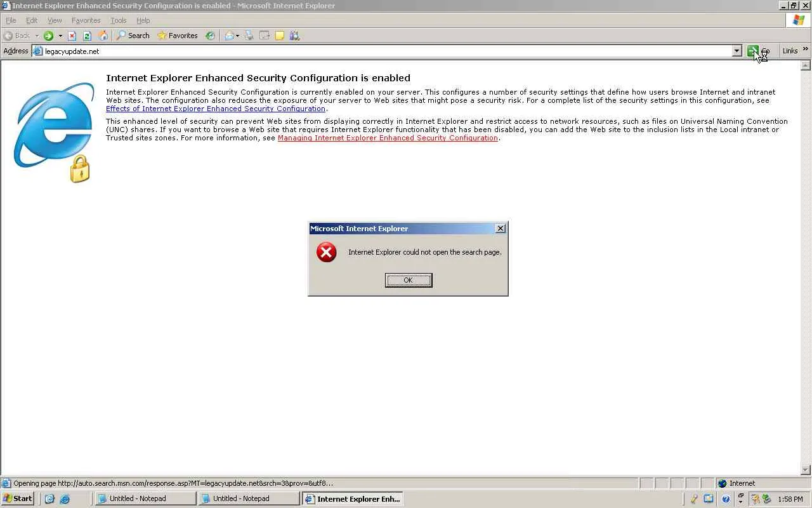This screenshot has width=812, height=508.
Task: Click the address bar containing legacyupdate.net
Action: click(x=387, y=51)
